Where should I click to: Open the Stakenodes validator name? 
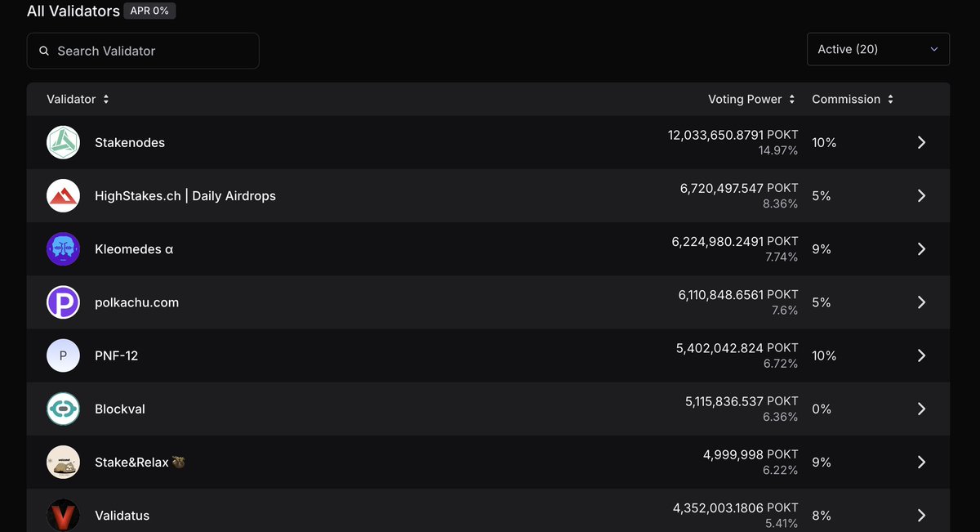coord(130,142)
